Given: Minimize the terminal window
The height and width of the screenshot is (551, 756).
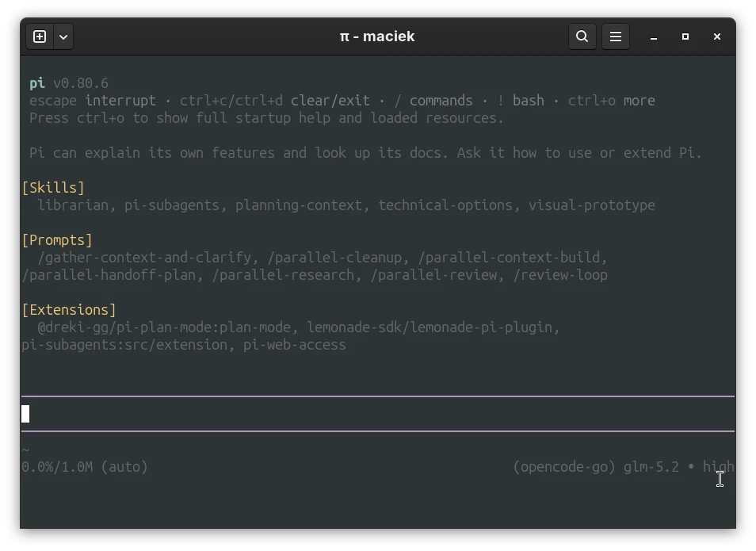Looking at the screenshot, I should click(653, 37).
